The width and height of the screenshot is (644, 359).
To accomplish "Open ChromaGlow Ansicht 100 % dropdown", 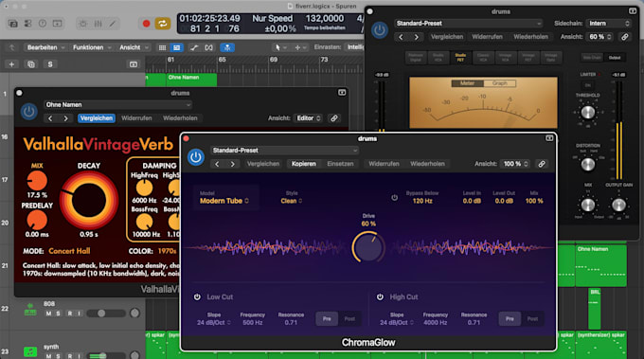I will (x=515, y=164).
